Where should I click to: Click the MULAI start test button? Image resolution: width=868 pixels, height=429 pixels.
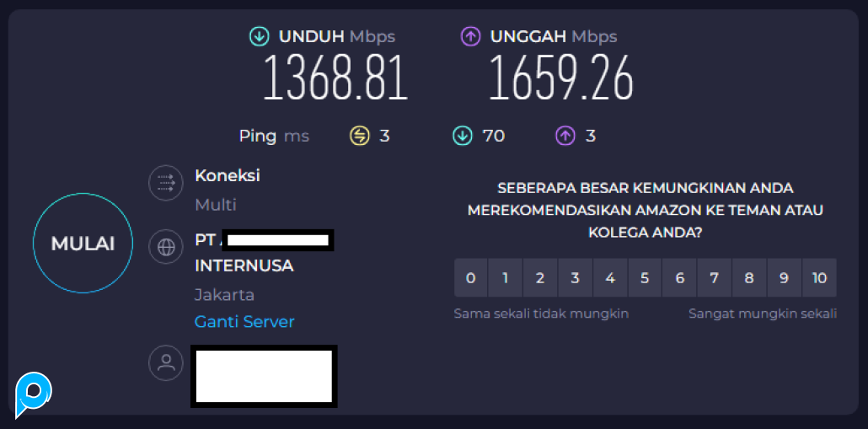pyautogui.click(x=83, y=244)
